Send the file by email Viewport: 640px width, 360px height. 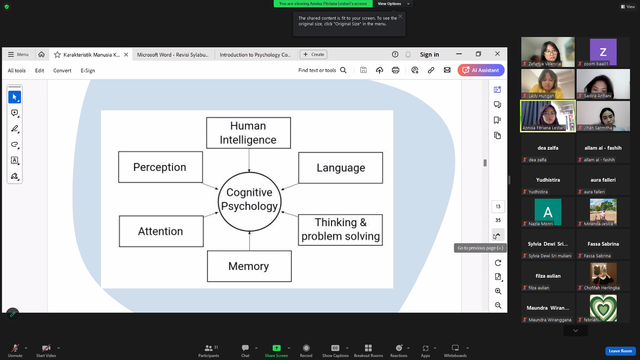[447, 70]
